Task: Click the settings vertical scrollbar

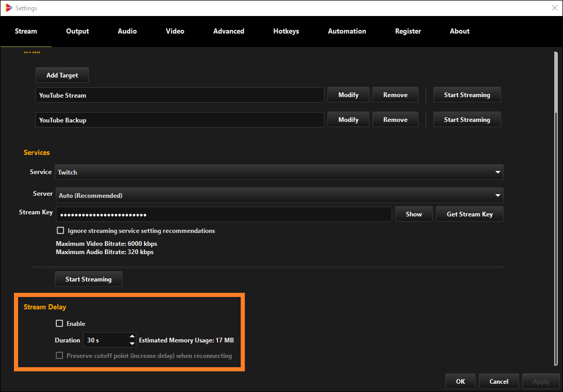Action: click(x=556, y=208)
